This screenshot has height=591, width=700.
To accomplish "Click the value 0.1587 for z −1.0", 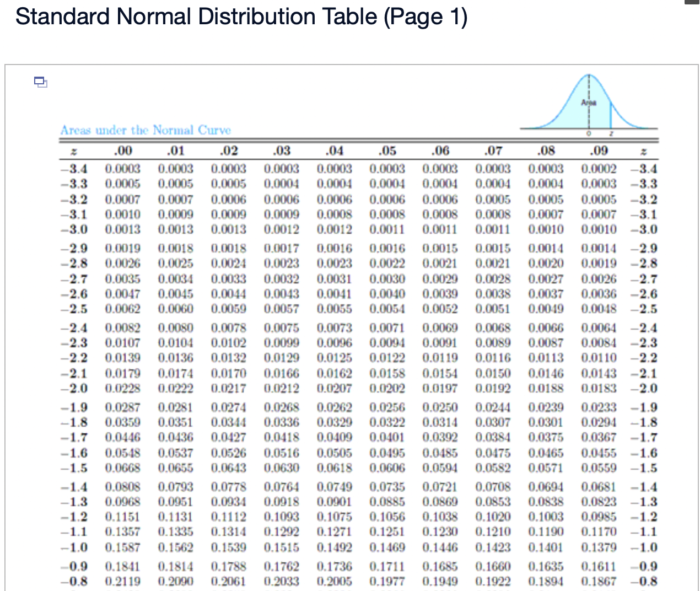I will coord(122,548).
